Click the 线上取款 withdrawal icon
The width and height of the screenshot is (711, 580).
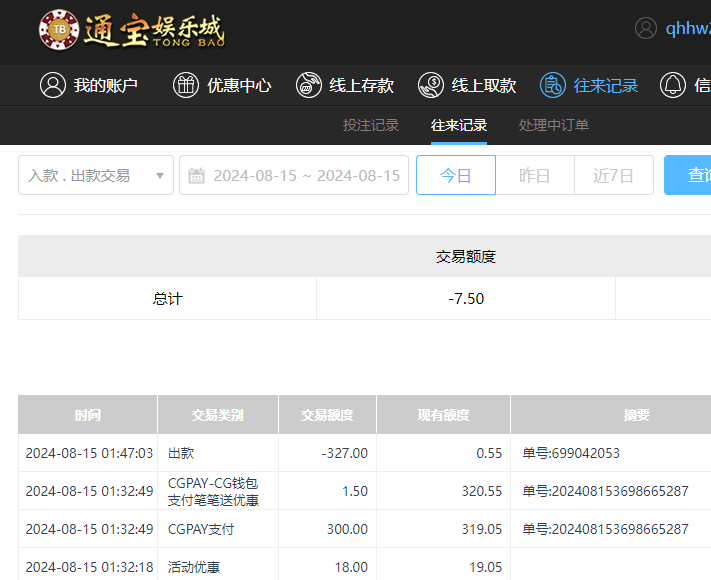tap(431, 85)
